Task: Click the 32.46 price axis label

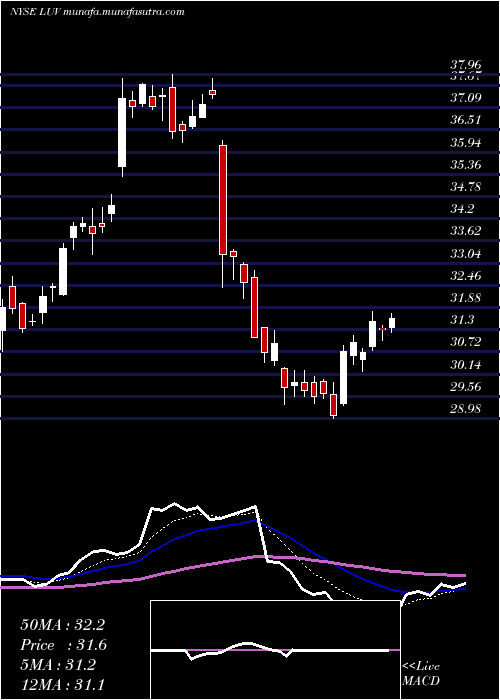Action: tap(466, 276)
